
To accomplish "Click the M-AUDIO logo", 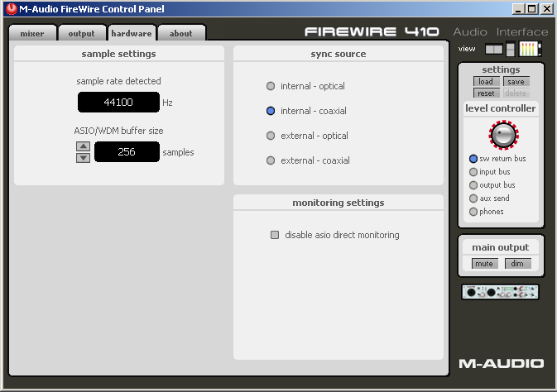I will (x=502, y=364).
